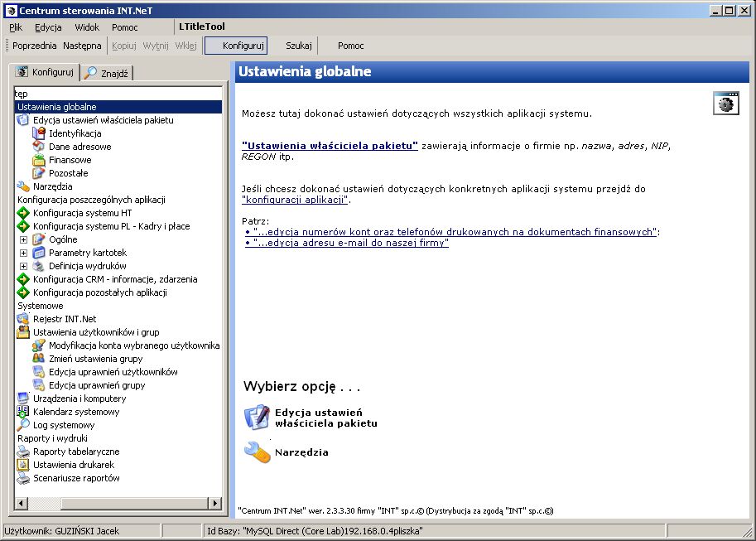Click the Szukaj toolbar button
756x541 pixels.
pyautogui.click(x=298, y=46)
